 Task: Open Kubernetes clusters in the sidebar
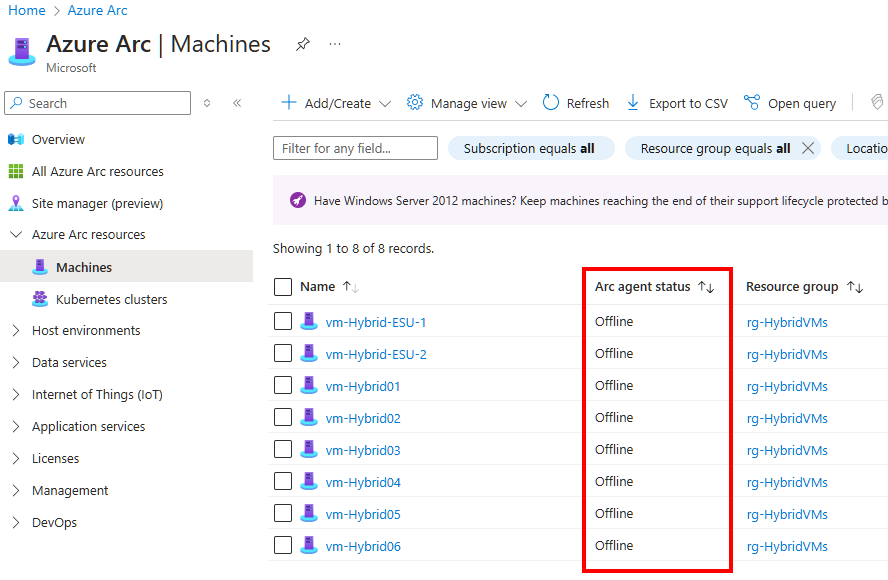112,299
